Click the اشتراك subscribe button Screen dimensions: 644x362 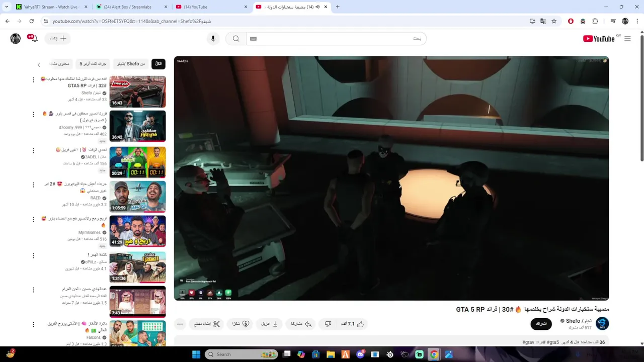click(541, 324)
